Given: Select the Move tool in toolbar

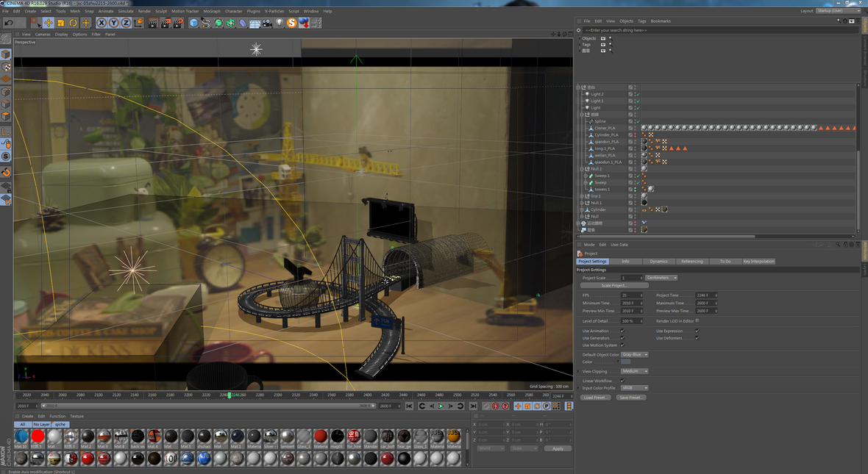Looking at the screenshot, I should (49, 23).
